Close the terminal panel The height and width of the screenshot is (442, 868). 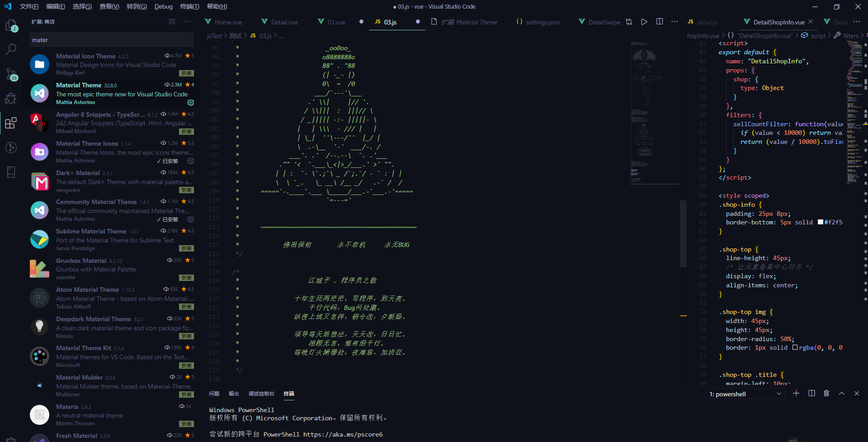click(857, 394)
